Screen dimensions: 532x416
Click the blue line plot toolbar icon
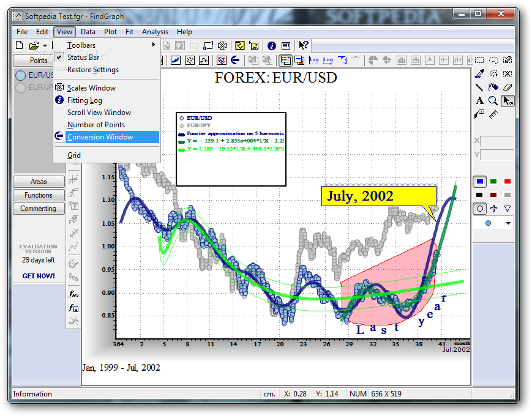(x=176, y=61)
